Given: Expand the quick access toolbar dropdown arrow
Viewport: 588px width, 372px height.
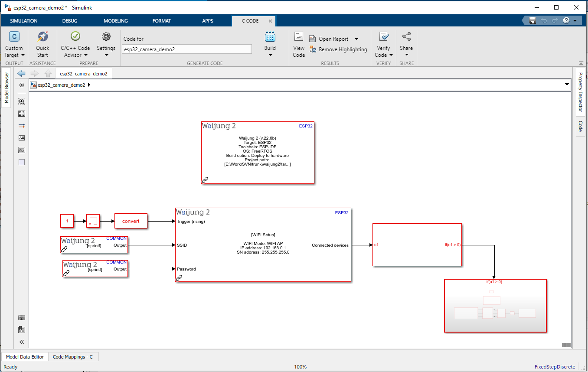Looking at the screenshot, I should pyautogui.click(x=575, y=20).
